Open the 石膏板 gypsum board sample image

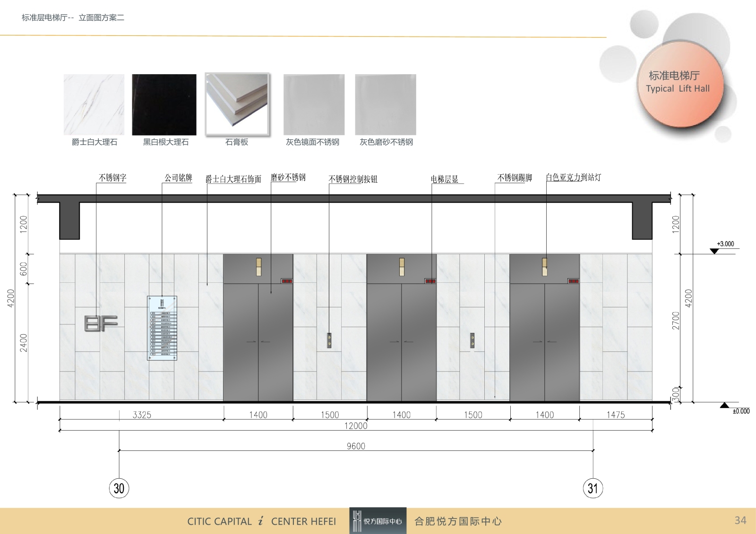pos(237,104)
